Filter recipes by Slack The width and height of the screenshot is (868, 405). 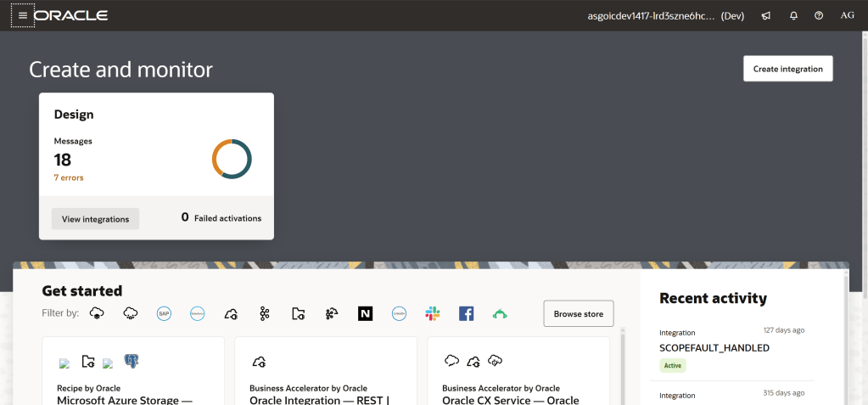(x=433, y=313)
